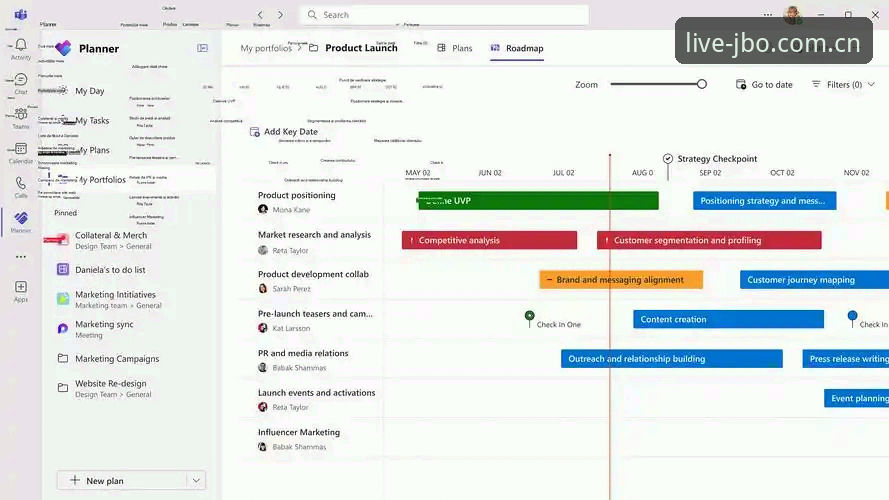Open Customer segmentation and profiling bar

[709, 240]
